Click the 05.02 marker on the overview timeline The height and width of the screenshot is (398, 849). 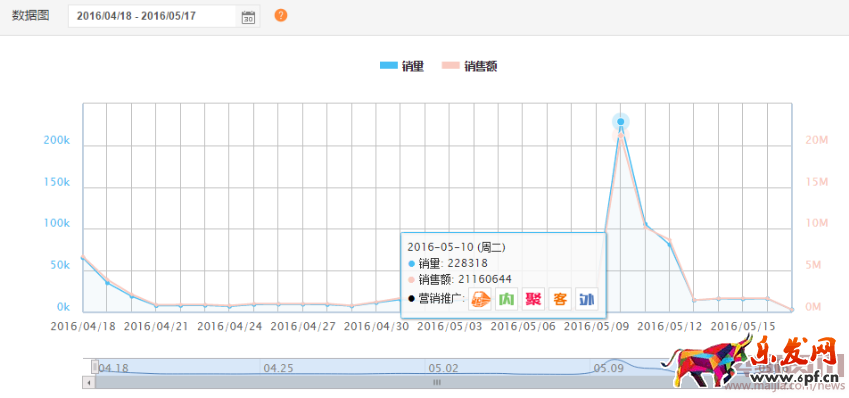(443, 368)
